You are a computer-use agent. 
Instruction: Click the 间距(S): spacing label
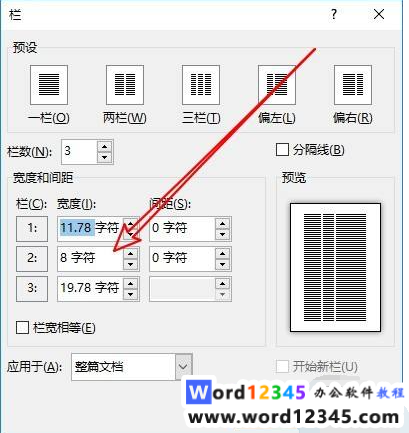coord(170,204)
